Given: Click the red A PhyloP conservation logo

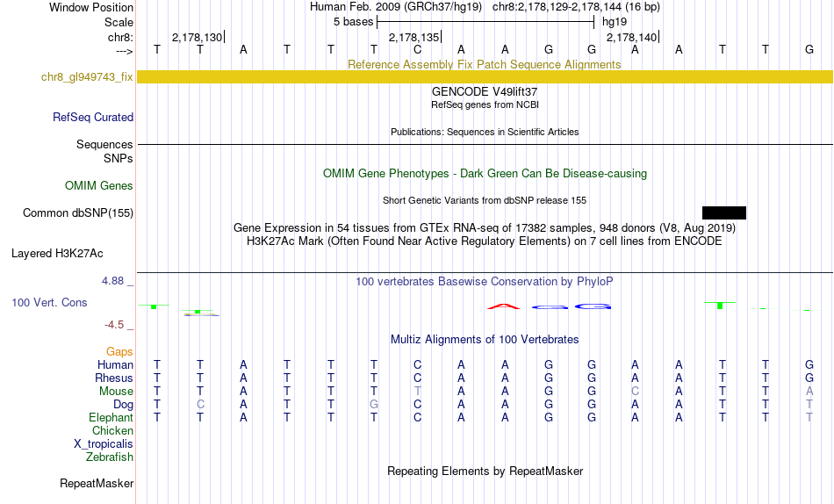Looking at the screenshot, I should [504, 306].
